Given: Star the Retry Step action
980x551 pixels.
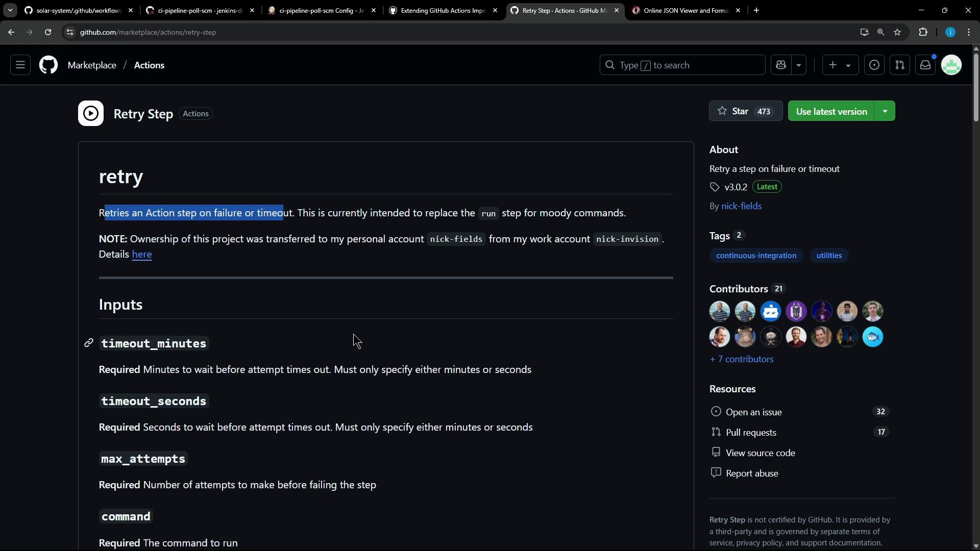Looking at the screenshot, I should click(x=745, y=111).
